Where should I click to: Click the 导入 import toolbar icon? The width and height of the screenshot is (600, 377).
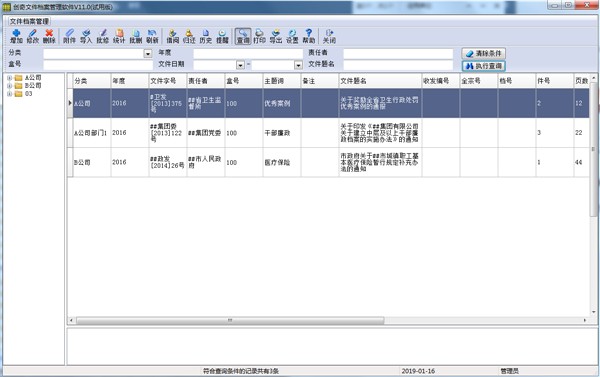tap(86, 36)
